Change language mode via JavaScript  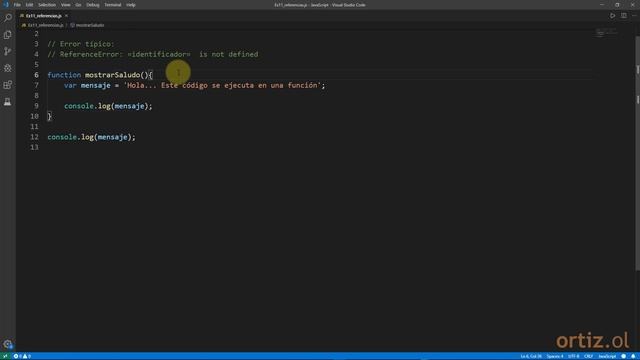click(x=607, y=356)
